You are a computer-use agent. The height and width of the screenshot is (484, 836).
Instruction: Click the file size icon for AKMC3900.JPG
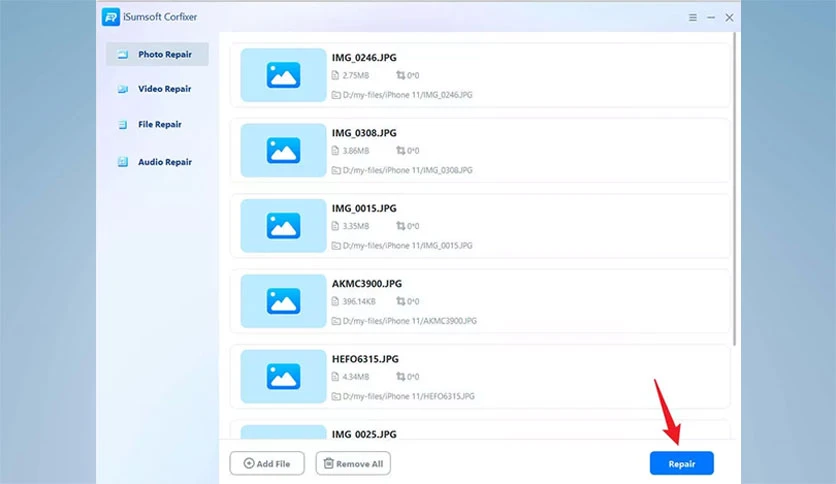335,301
